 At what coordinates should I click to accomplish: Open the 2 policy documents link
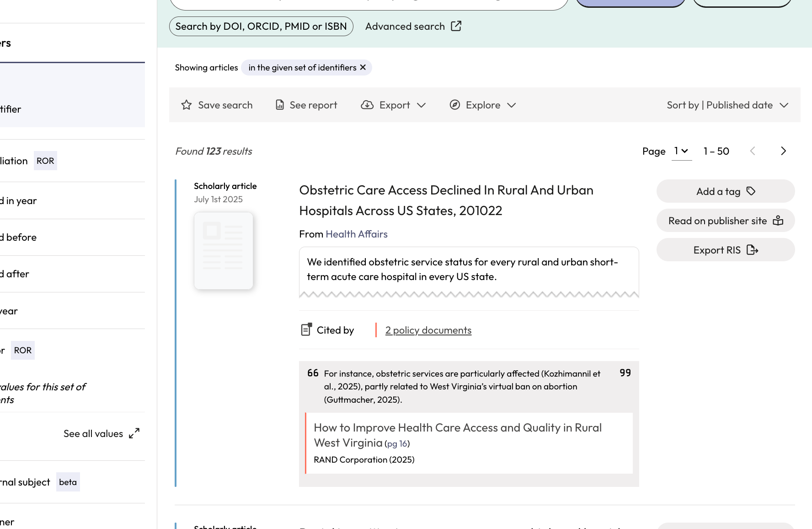click(x=428, y=330)
